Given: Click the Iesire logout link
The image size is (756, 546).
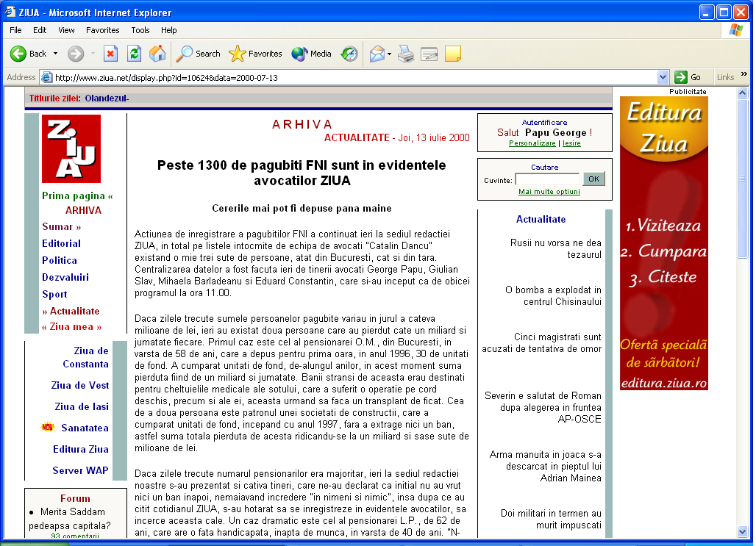Looking at the screenshot, I should [x=571, y=143].
